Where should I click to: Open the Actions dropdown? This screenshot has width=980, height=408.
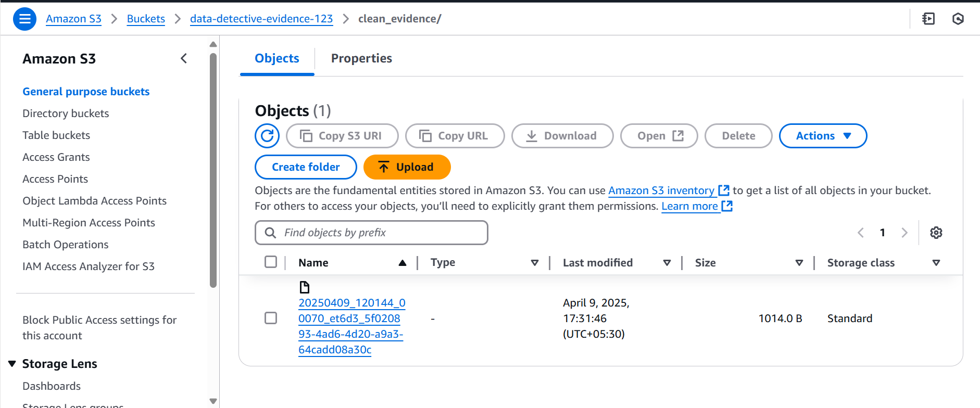(x=823, y=136)
